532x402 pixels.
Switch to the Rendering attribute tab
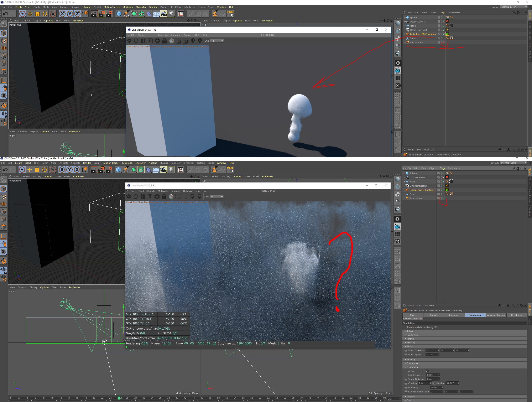point(516,315)
